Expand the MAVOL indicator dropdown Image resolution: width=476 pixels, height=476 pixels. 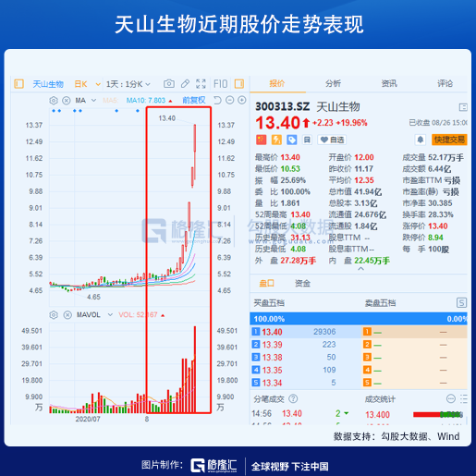[110, 315]
